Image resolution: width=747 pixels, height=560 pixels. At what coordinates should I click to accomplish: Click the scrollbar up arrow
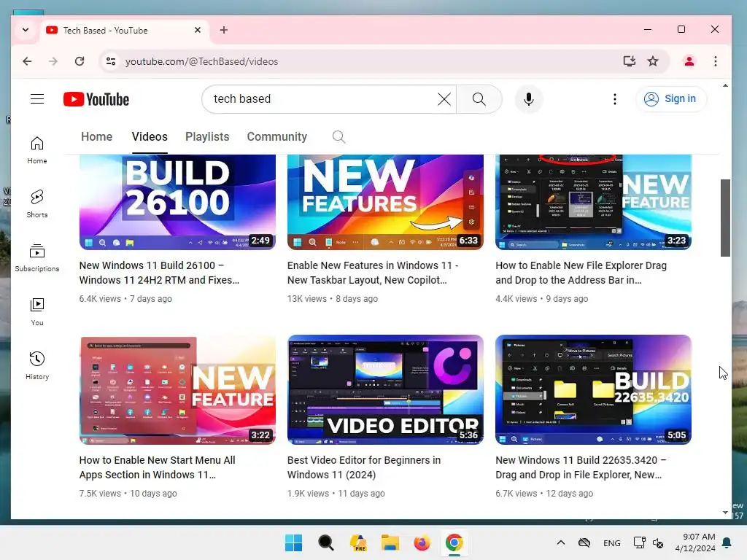coord(725,86)
